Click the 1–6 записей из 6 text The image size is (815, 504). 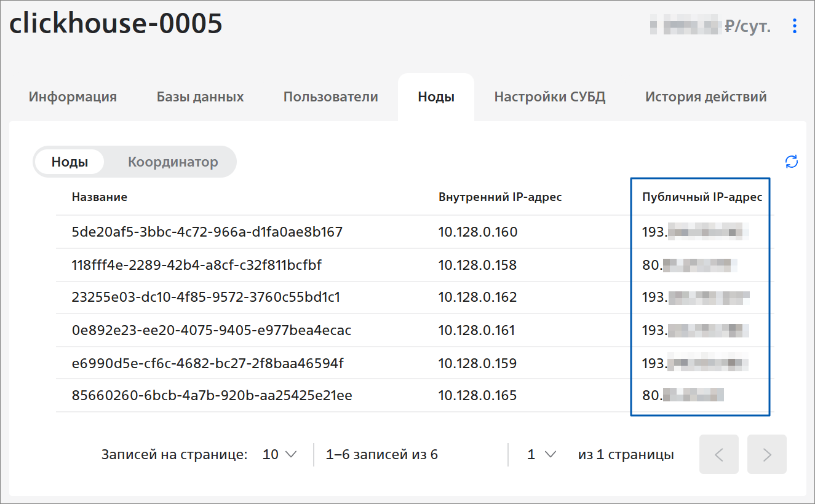click(381, 455)
